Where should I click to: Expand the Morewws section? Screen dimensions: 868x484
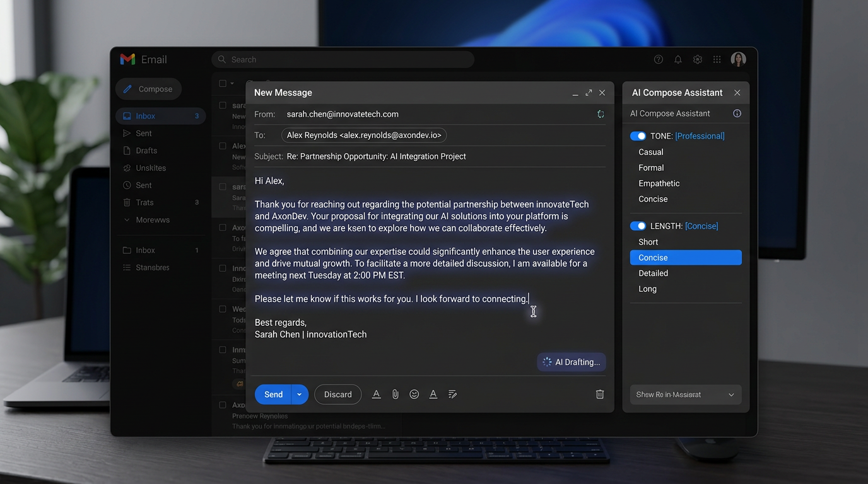(152, 220)
